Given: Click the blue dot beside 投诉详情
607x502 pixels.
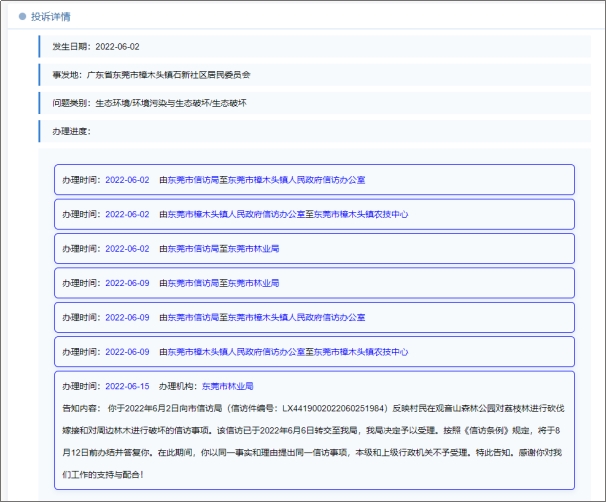Looking at the screenshot, I should (22, 16).
